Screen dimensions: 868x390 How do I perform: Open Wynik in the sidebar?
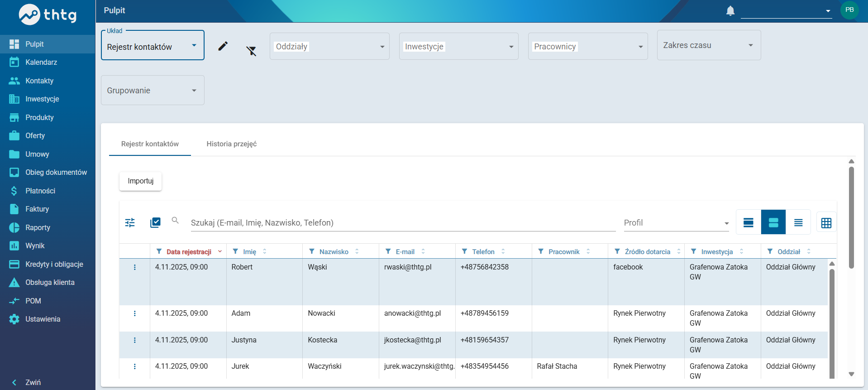click(x=48, y=246)
